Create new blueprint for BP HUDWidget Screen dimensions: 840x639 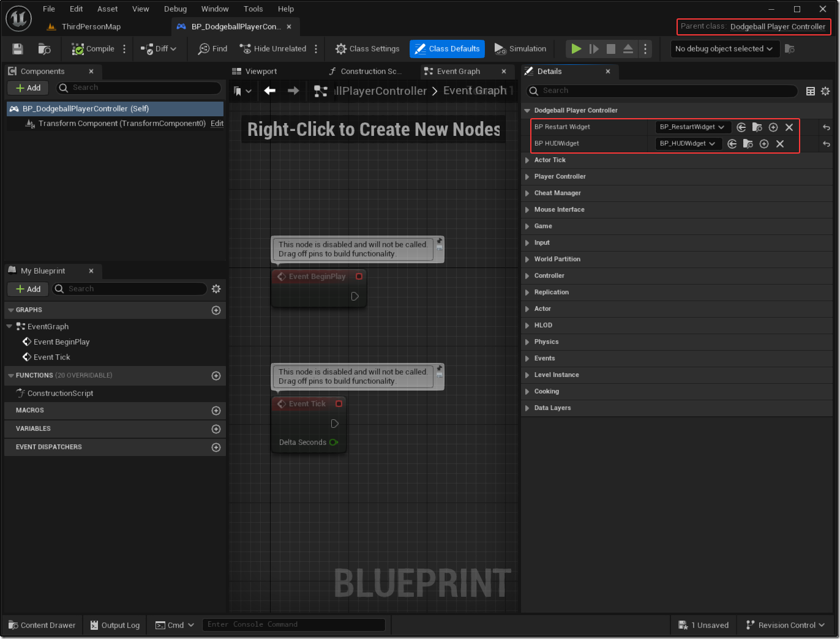pos(764,144)
